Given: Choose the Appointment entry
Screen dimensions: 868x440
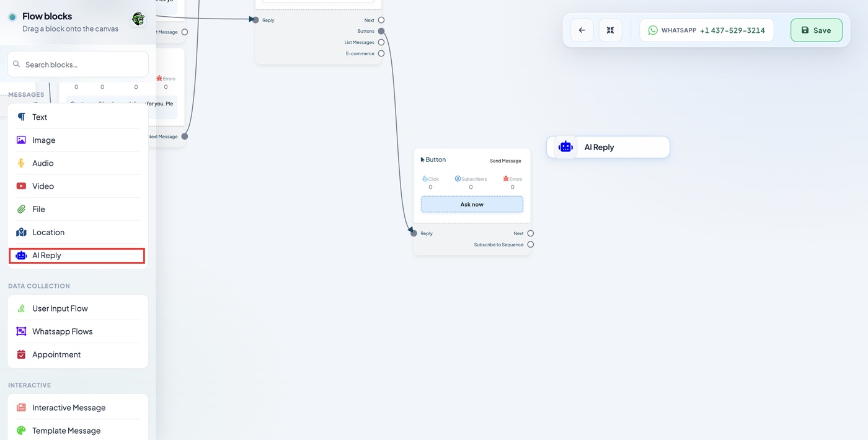Looking at the screenshot, I should click(x=78, y=354).
